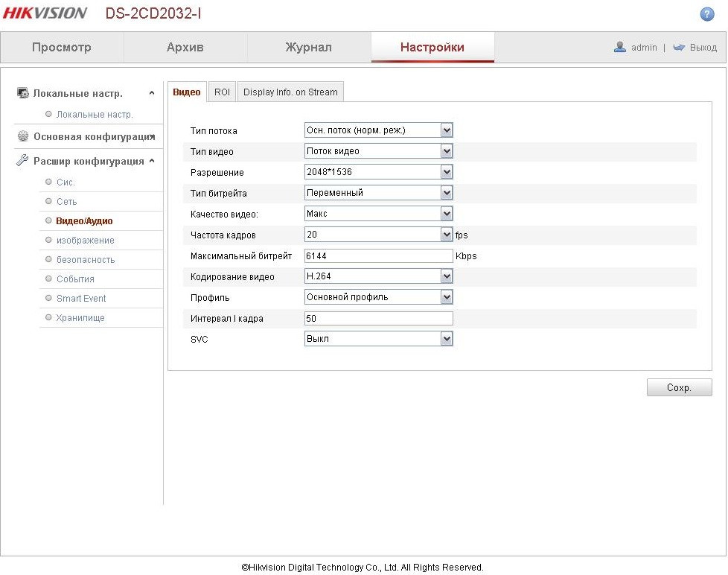Open Smart Event settings in sidebar
Viewport: 728px width, 575px height.
click(81, 299)
